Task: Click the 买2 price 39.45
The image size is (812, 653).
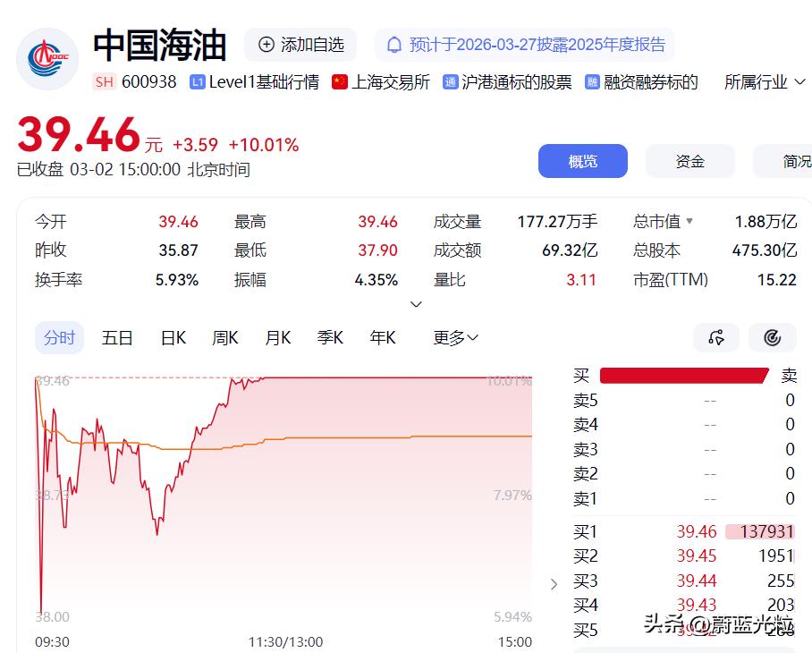Action: (x=697, y=555)
